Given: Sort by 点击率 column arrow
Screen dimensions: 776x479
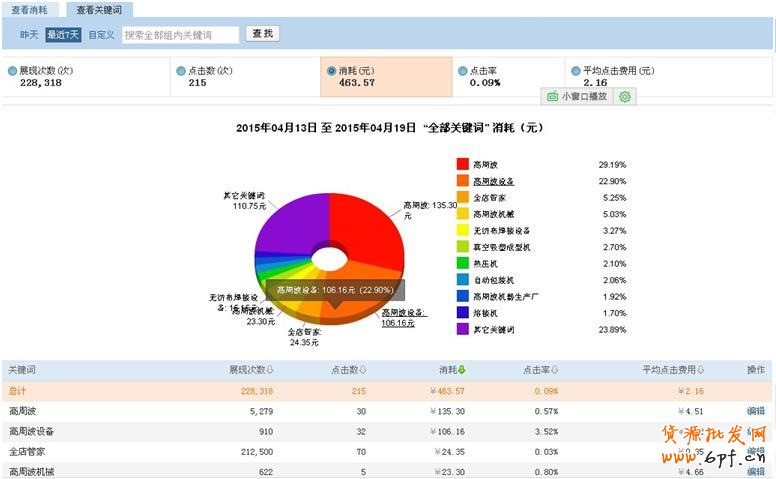Looking at the screenshot, I should click(555, 370).
